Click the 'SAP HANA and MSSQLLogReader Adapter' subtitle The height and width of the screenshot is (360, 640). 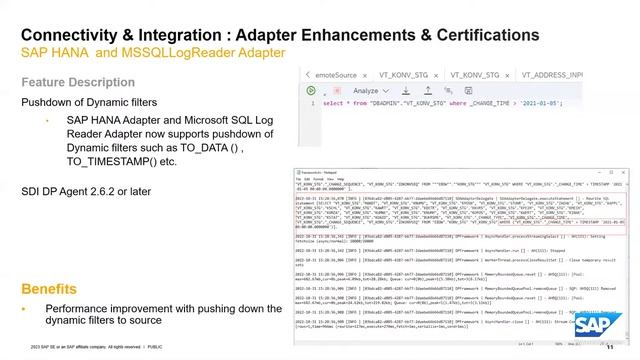[153, 53]
